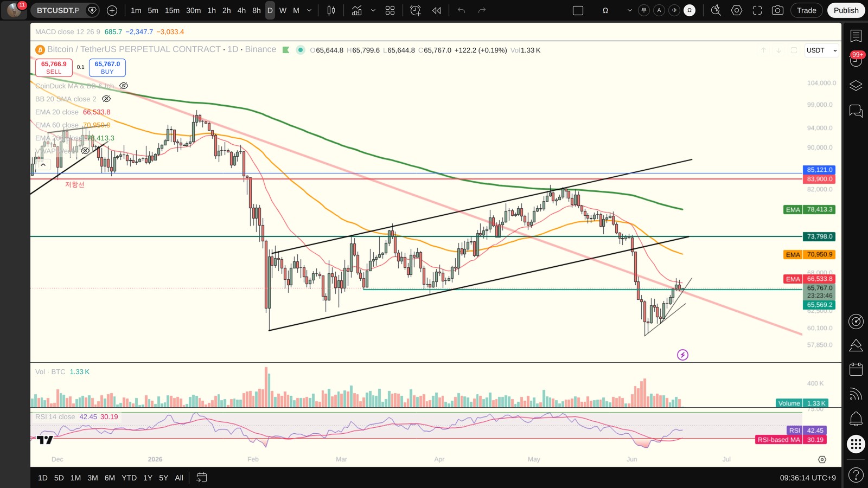Click the Publish button
The image size is (868, 488).
(x=846, y=10)
